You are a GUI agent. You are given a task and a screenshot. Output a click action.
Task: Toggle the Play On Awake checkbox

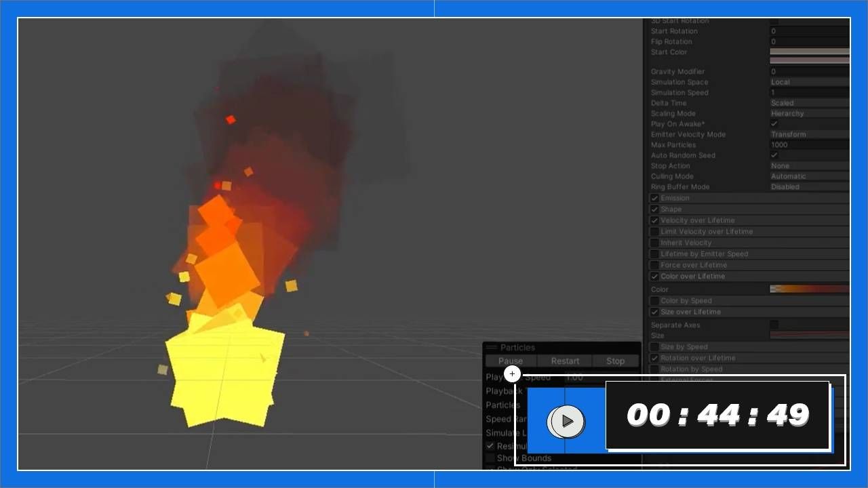click(x=774, y=124)
